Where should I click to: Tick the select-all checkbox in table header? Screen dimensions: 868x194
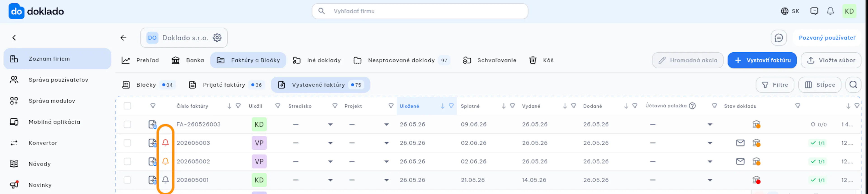coord(127,106)
